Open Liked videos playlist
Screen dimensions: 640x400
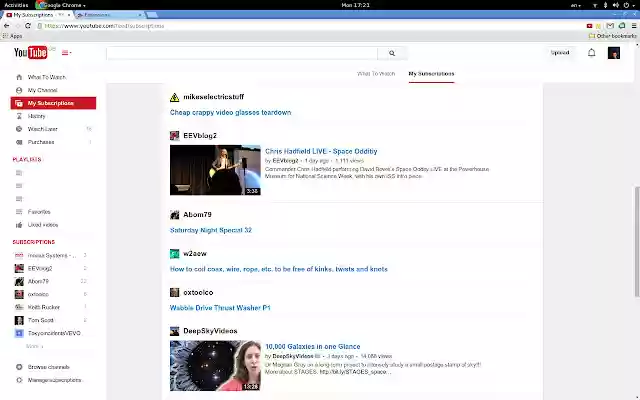(42, 225)
